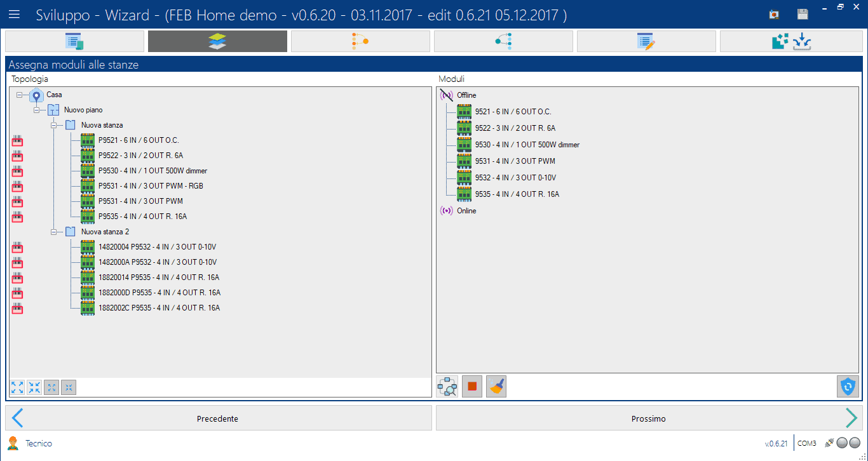The image size is (868, 461).
Task: Select 1882000D P9535 module row
Action: tap(159, 293)
